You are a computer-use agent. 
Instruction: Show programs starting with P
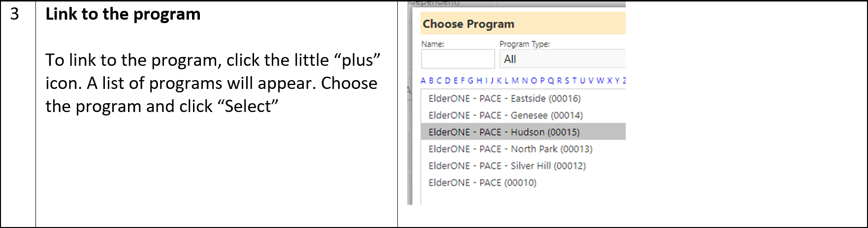pyautogui.click(x=542, y=81)
